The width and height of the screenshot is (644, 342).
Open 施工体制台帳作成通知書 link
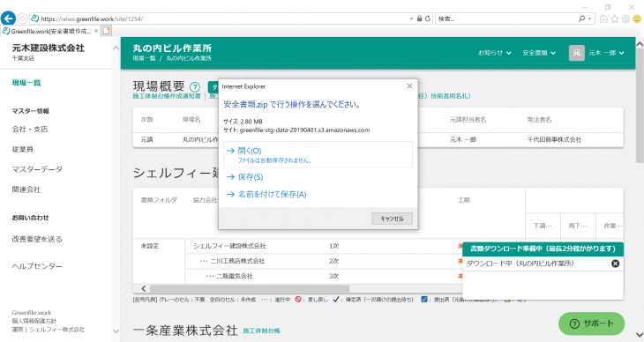pyautogui.click(x=167, y=96)
